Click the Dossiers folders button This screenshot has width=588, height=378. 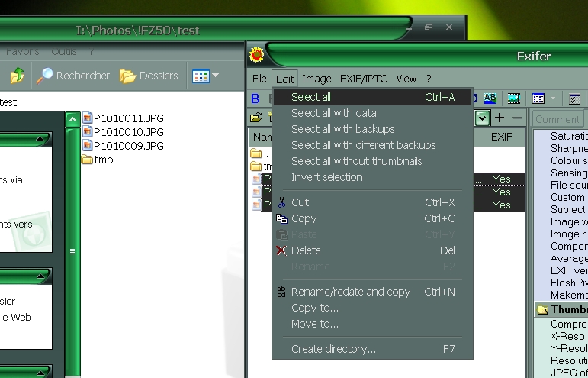(x=149, y=76)
